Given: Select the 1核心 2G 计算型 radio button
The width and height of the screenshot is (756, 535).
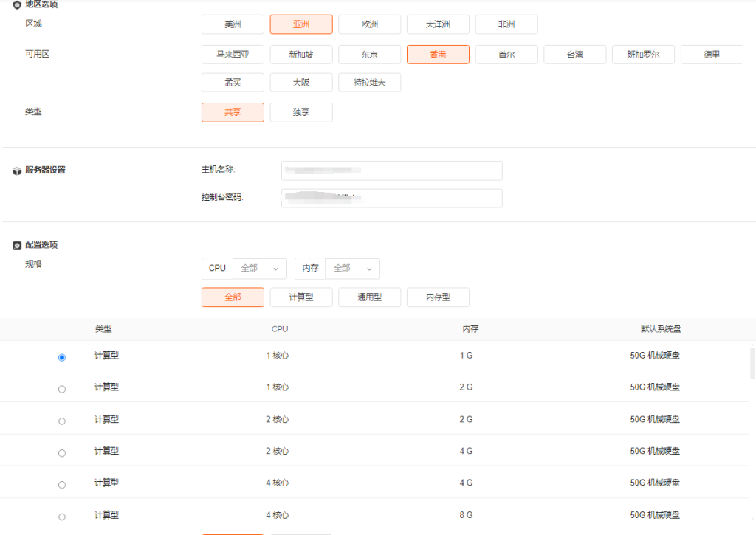Looking at the screenshot, I should [x=62, y=389].
